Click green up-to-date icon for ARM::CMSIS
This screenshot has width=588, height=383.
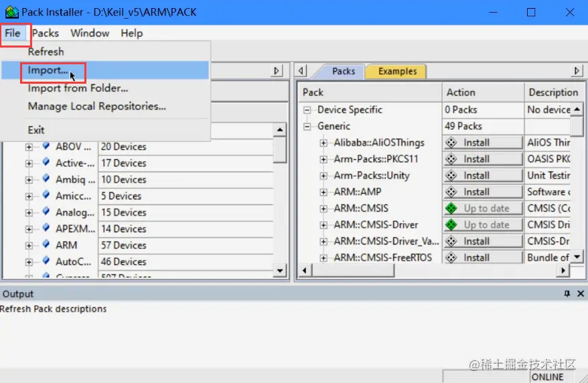click(451, 208)
